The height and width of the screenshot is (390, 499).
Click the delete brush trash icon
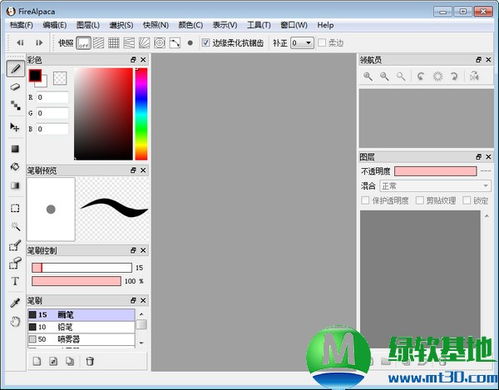pyautogui.click(x=90, y=361)
